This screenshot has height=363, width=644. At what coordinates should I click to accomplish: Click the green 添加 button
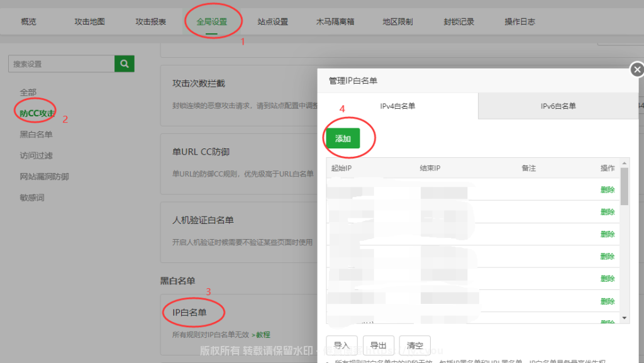[343, 138]
